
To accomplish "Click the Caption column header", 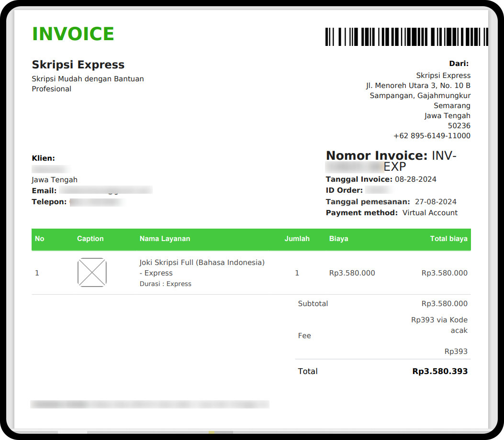I will pos(90,239).
